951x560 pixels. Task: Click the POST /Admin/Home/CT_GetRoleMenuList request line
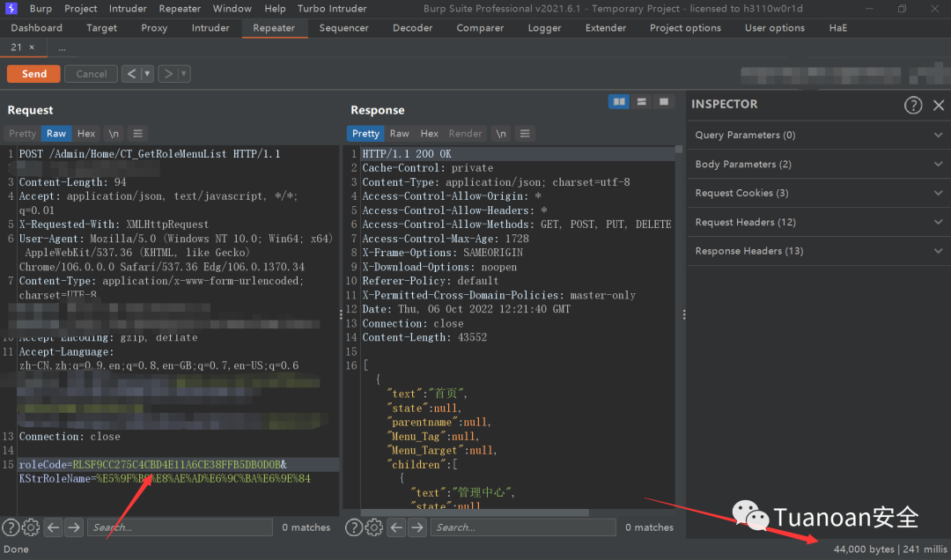point(149,154)
